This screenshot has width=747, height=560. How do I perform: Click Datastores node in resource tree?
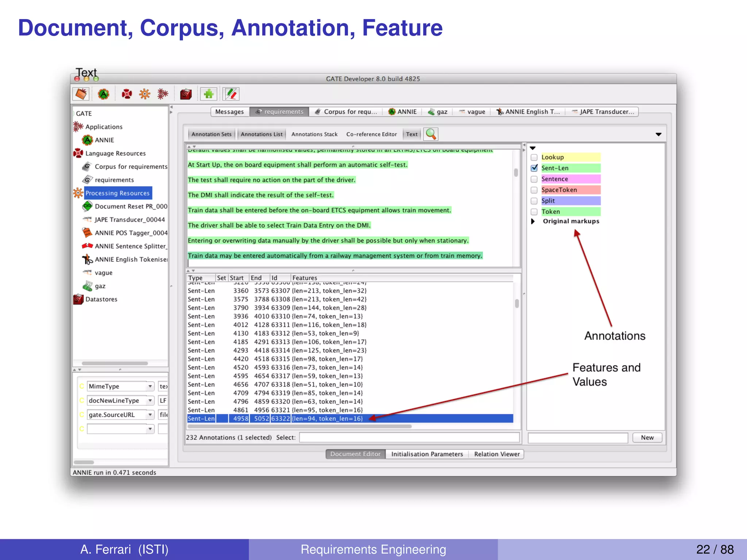(101, 299)
